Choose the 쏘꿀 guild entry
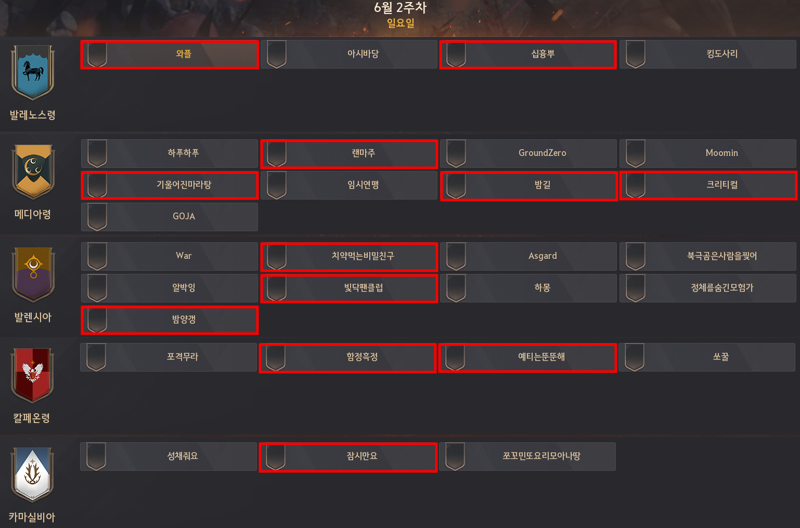The height and width of the screenshot is (528, 800). (x=707, y=358)
